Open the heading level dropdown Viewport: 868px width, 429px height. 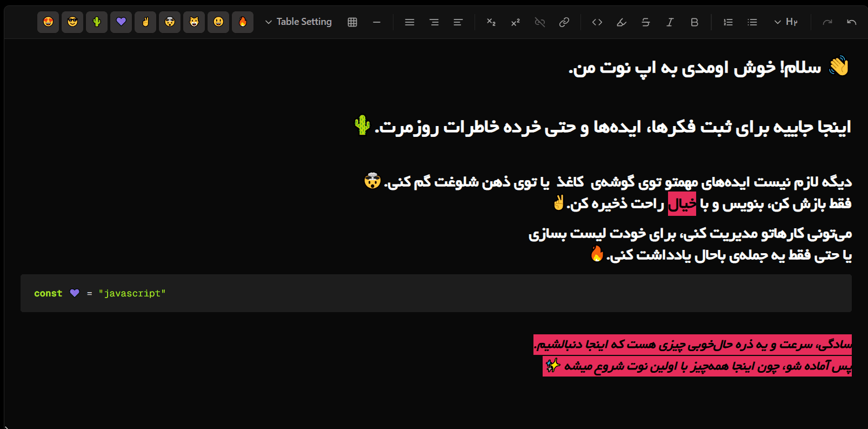786,22
